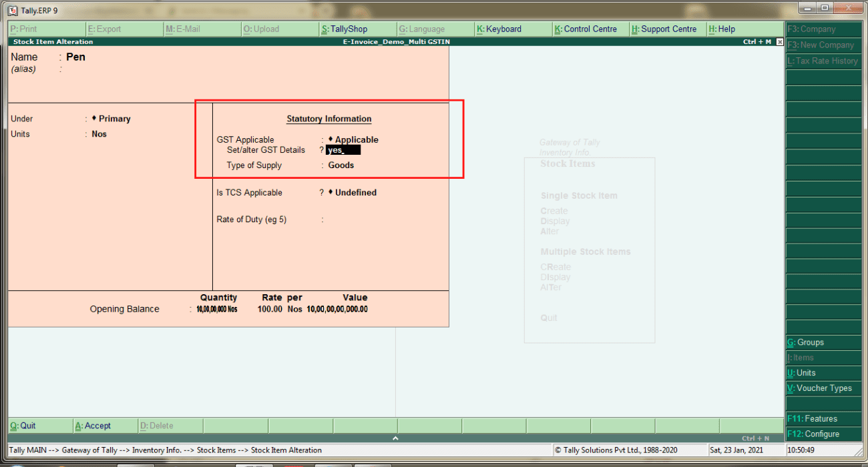Click the Units field value Nos

(x=99, y=134)
